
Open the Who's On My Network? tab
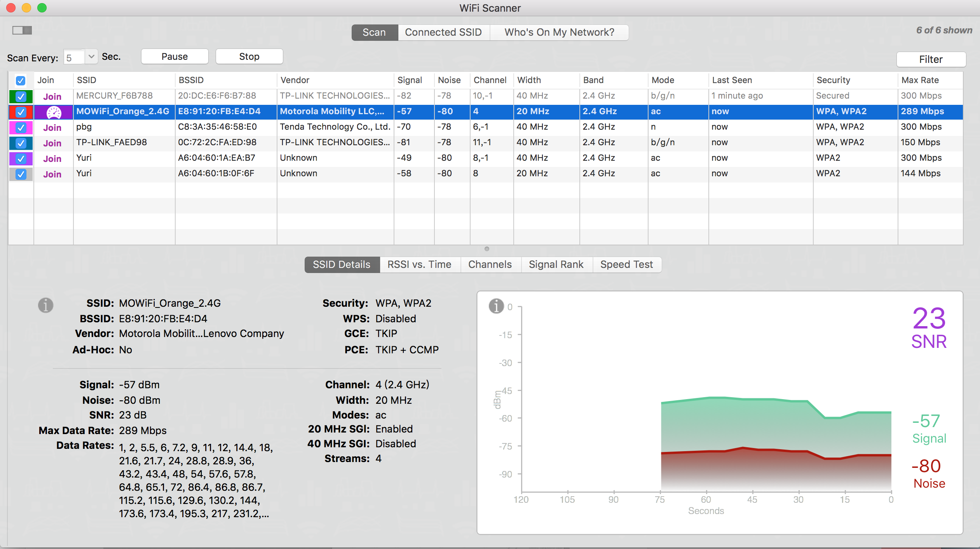click(559, 32)
